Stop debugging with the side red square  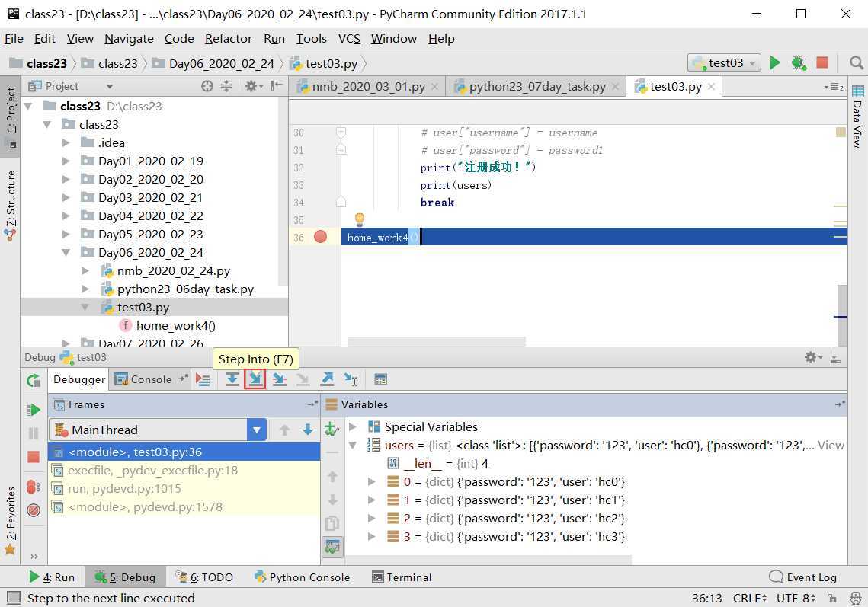tap(34, 456)
